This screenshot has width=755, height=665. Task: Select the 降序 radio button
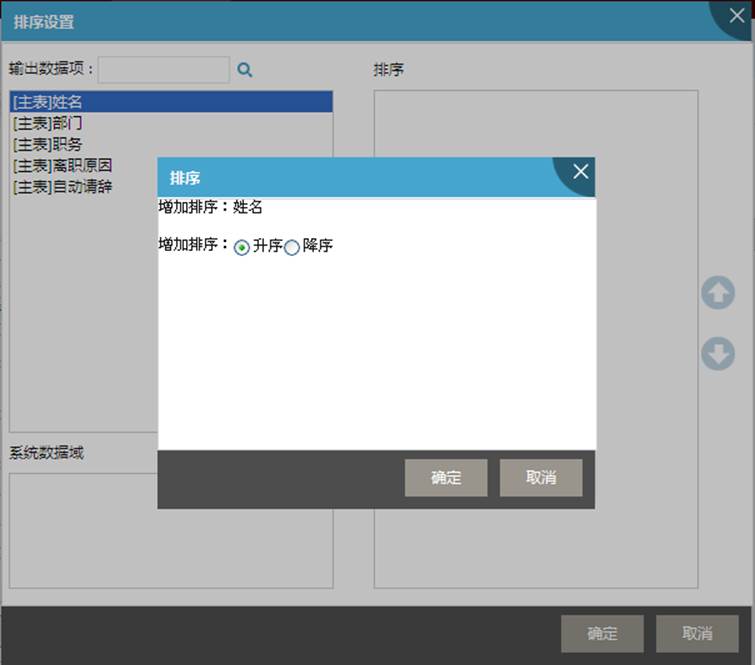click(292, 248)
